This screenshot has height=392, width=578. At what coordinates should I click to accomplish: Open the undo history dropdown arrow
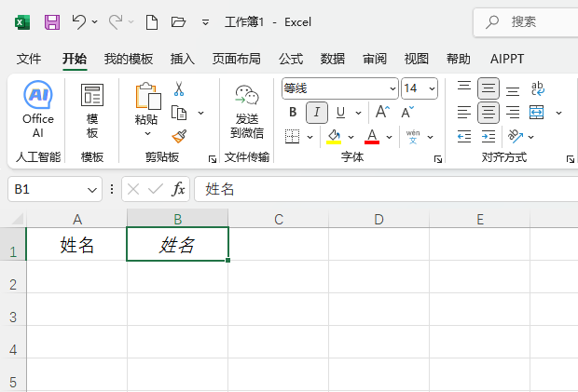(95, 22)
